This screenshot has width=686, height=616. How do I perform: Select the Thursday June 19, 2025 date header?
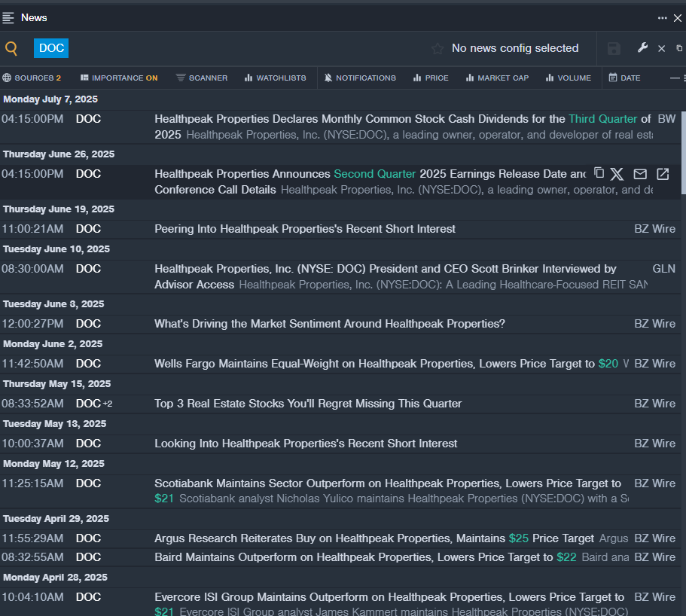click(59, 209)
